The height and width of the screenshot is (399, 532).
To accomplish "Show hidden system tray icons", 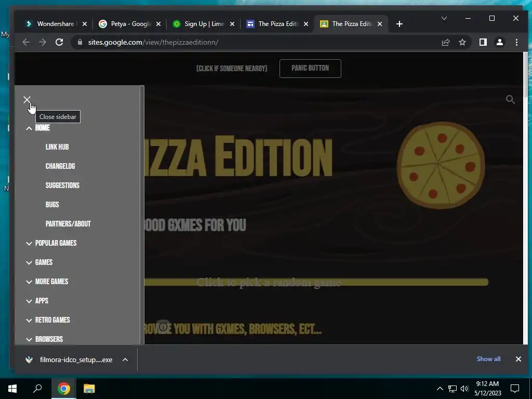I will click(440, 389).
